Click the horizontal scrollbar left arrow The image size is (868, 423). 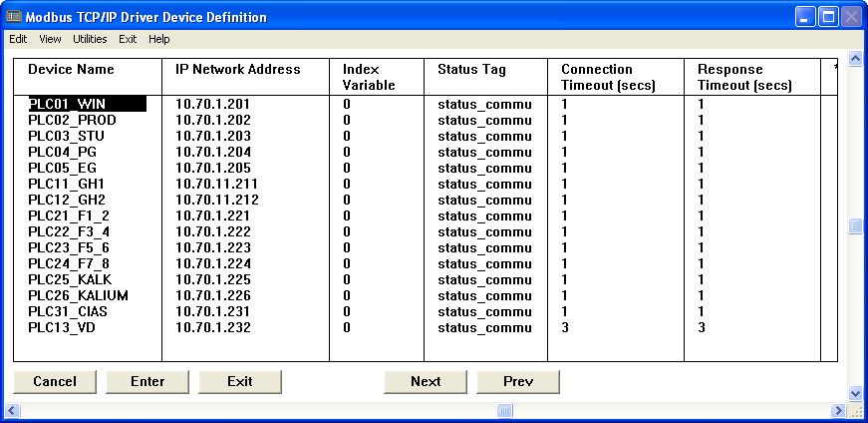[12, 410]
